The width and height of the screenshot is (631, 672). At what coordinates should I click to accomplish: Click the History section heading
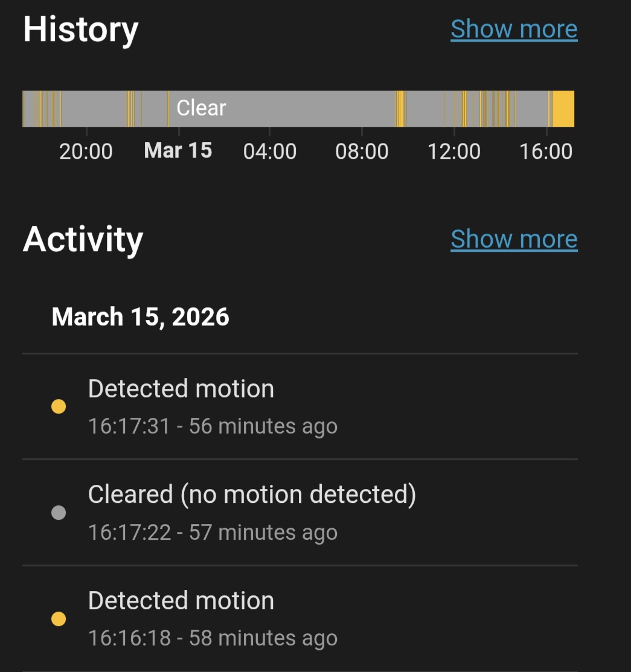[81, 29]
